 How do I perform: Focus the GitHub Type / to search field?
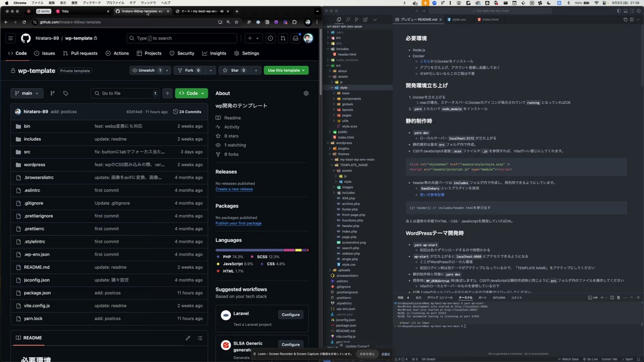[x=182, y=38]
